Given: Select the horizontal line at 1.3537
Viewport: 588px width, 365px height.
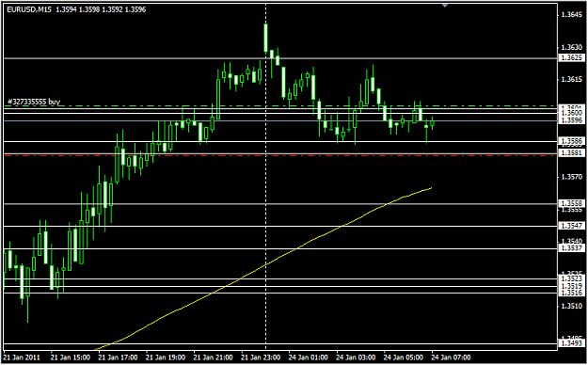Looking at the screenshot, I should click(x=280, y=248).
